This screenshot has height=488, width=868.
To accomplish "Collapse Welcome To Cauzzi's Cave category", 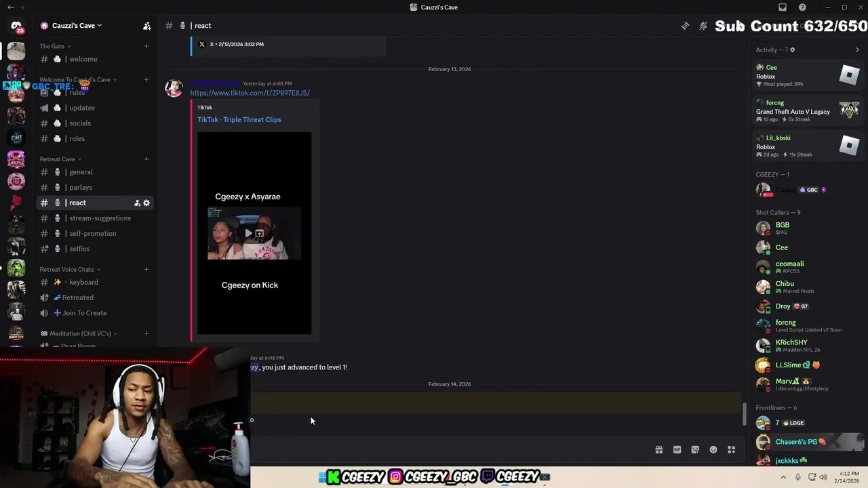I will 77,79.
